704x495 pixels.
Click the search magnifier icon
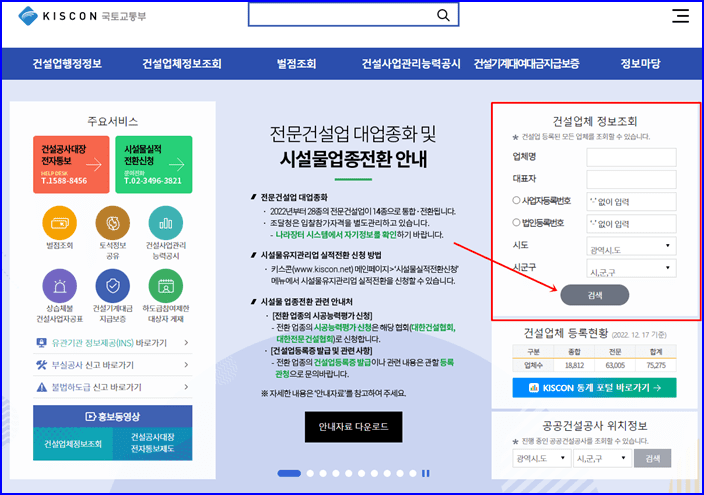pos(443,15)
